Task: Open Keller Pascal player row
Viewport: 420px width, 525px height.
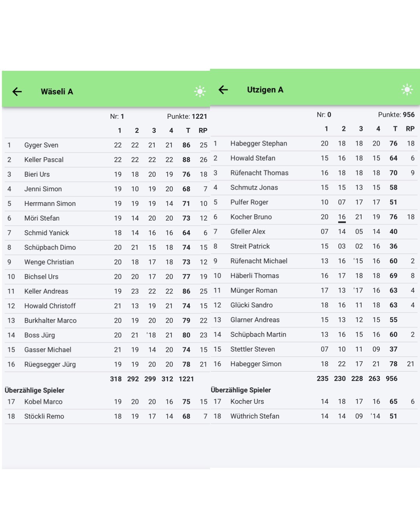Action: (44, 160)
